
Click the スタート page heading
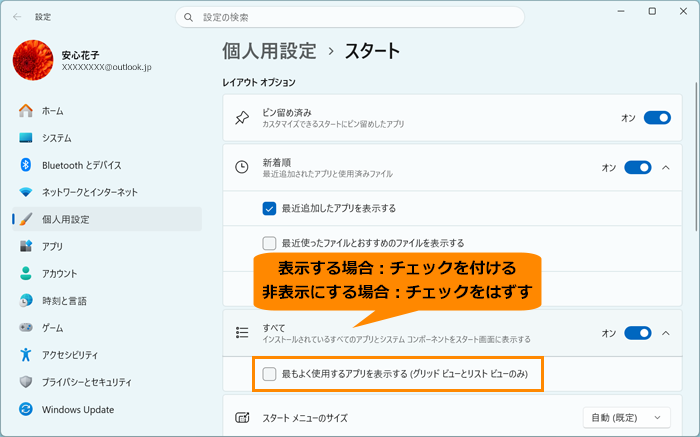pos(372,51)
